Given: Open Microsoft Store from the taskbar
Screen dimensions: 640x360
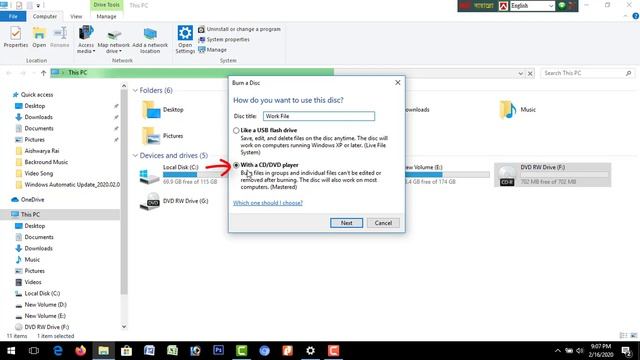Looking at the screenshot, I should click(126, 351).
